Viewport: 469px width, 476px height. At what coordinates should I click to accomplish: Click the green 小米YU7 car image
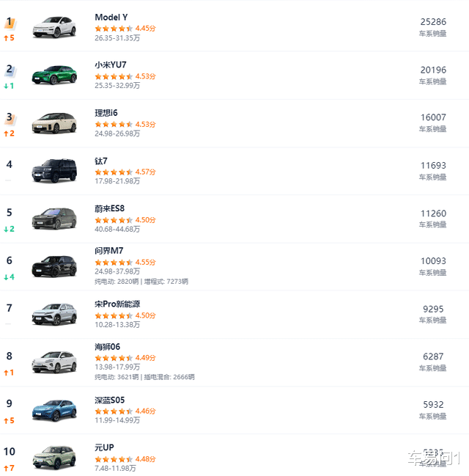pos(53,75)
